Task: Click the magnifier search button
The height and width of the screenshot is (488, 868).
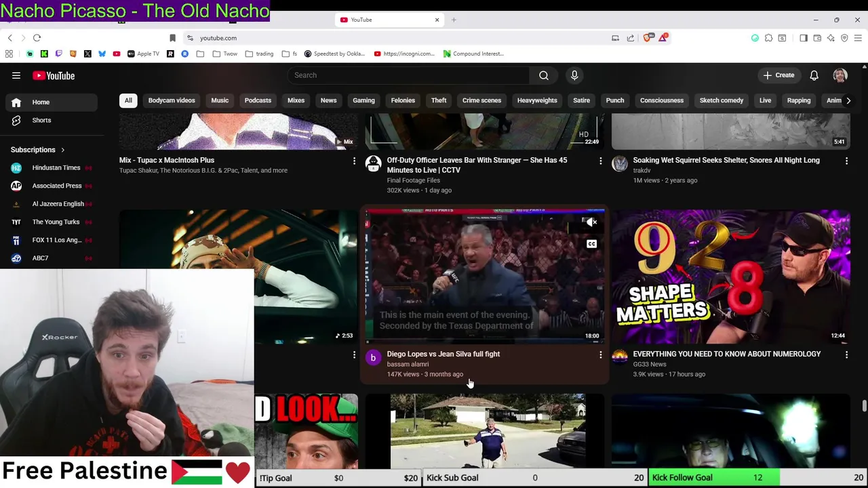Action: click(x=544, y=75)
